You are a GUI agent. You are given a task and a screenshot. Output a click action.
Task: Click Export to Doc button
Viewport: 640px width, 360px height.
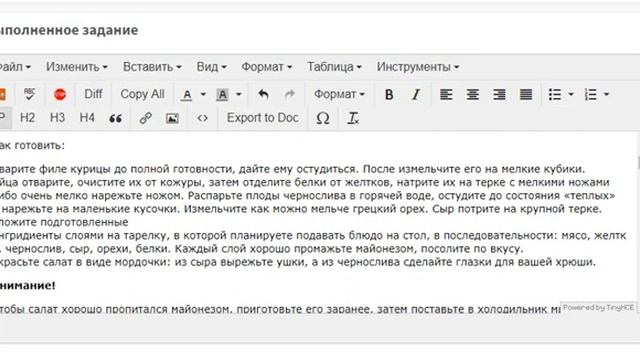(263, 118)
